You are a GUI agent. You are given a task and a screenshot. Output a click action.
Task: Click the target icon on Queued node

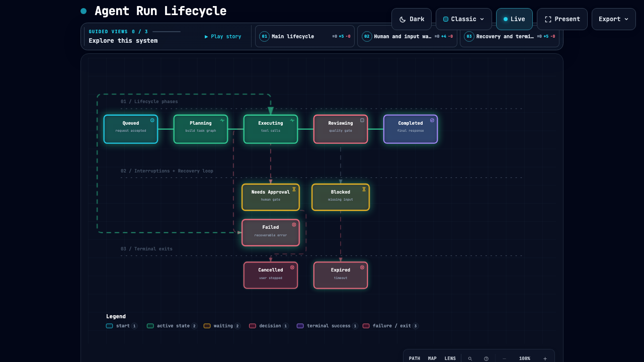click(x=152, y=120)
